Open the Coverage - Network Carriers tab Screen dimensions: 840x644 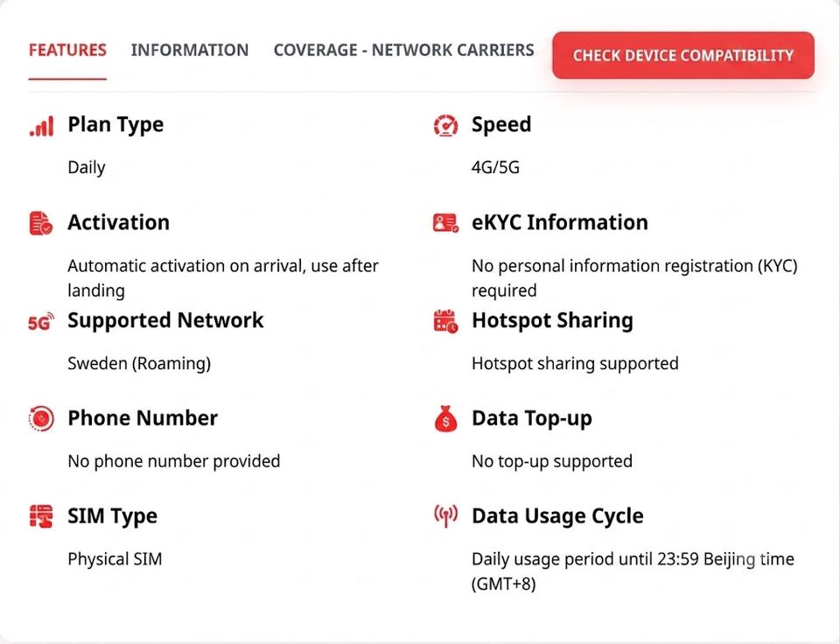404,50
